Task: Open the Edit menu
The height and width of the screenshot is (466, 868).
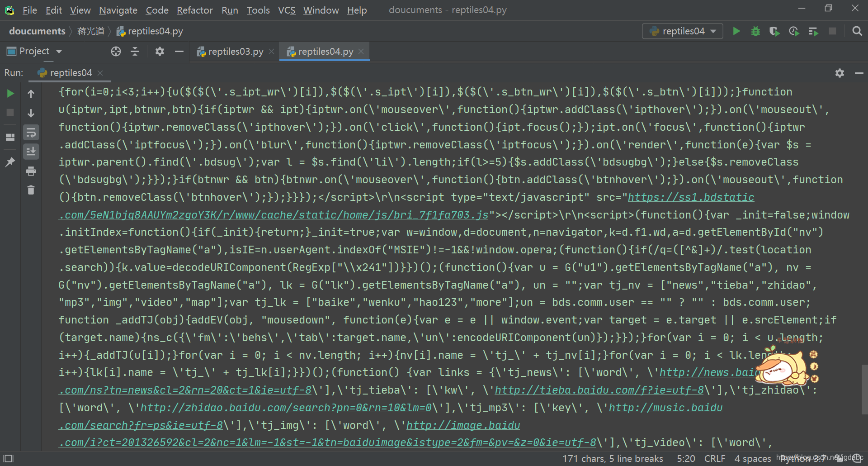Action: pyautogui.click(x=54, y=10)
